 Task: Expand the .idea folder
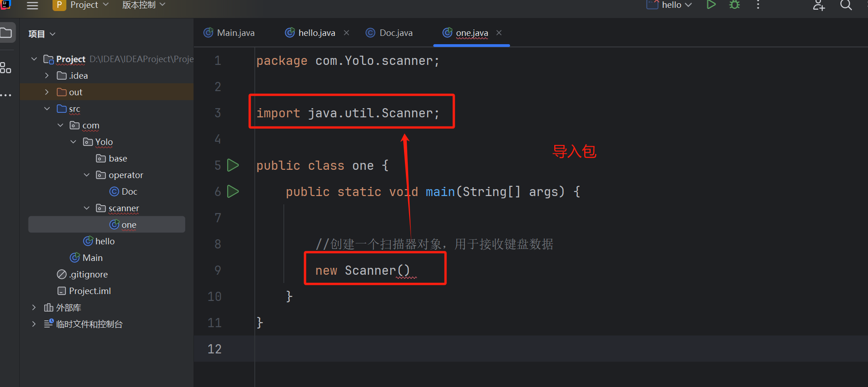coord(47,75)
